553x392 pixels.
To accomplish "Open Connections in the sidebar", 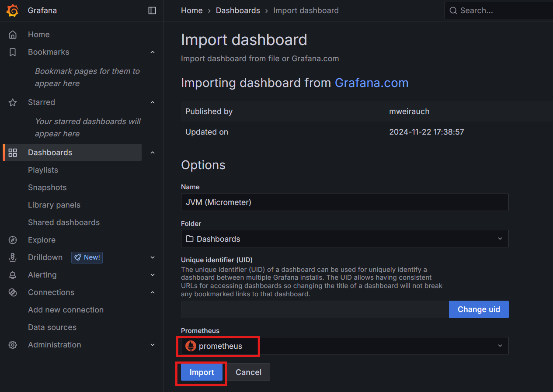I will [x=51, y=292].
